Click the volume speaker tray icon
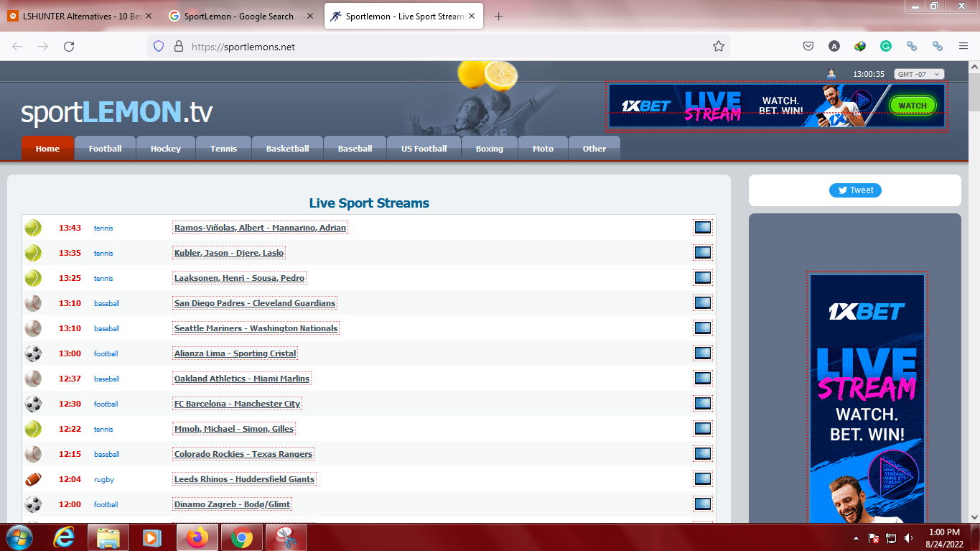Viewport: 980px width, 551px height. 909,538
